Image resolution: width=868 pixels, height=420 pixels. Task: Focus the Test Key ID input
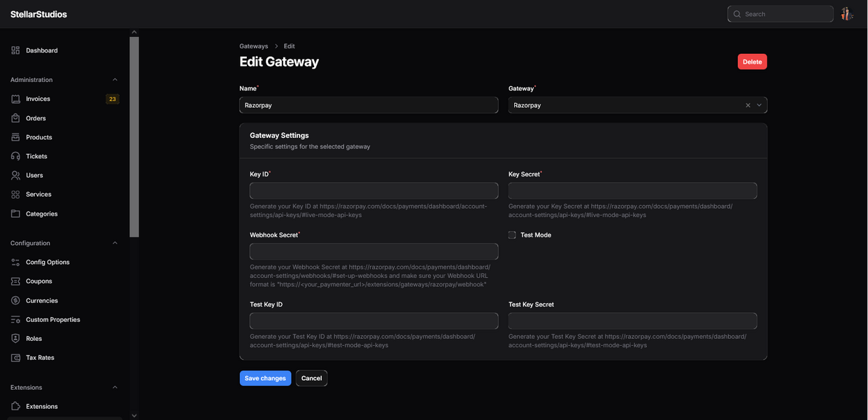[x=373, y=321]
